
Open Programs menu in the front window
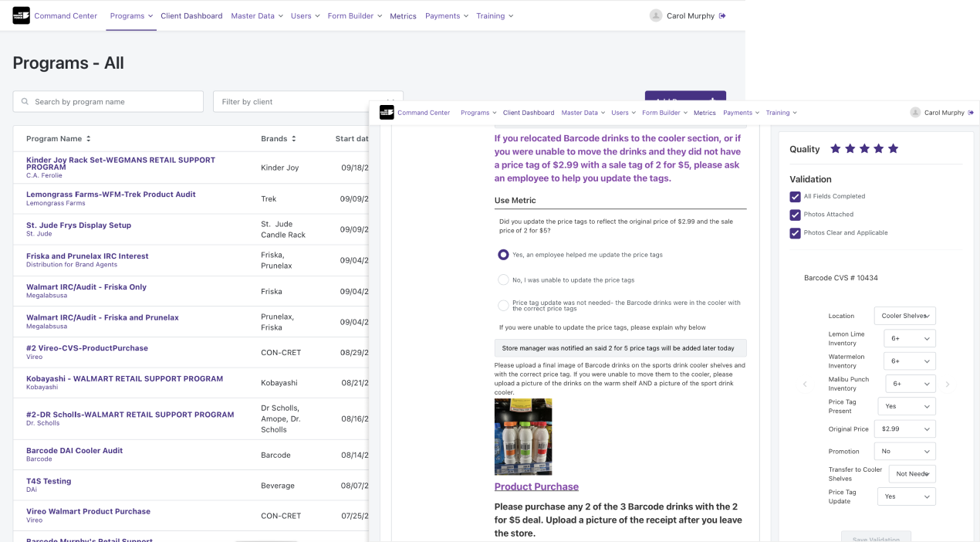pyautogui.click(x=478, y=113)
